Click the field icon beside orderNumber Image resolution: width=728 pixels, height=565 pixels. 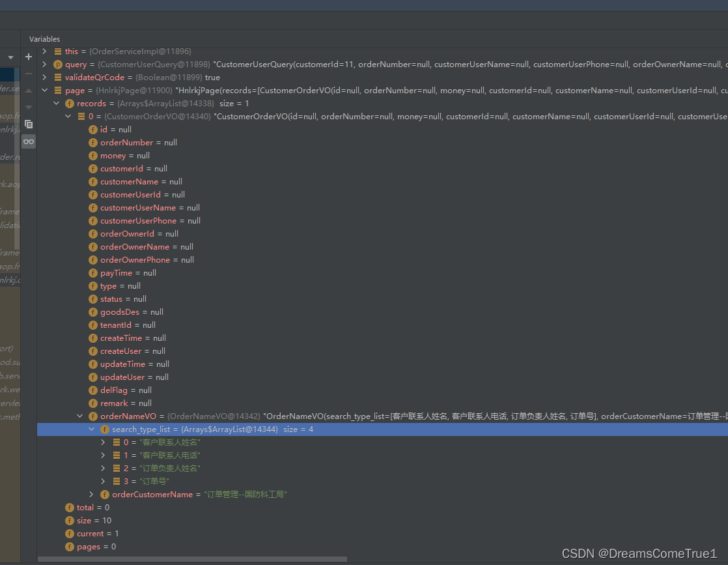coord(93,143)
